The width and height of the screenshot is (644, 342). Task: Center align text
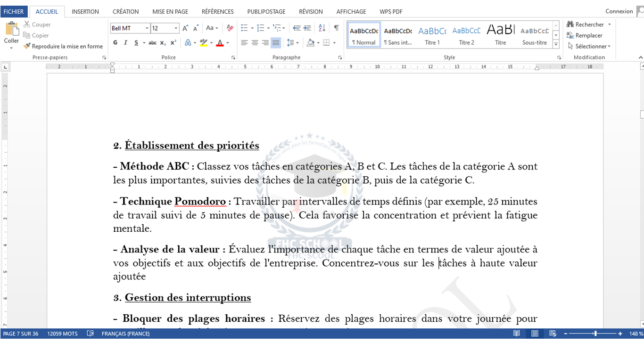(255, 43)
